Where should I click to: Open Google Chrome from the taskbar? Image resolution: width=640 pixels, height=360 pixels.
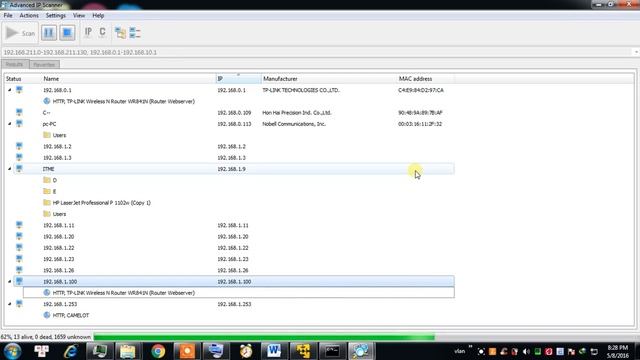coord(158,351)
